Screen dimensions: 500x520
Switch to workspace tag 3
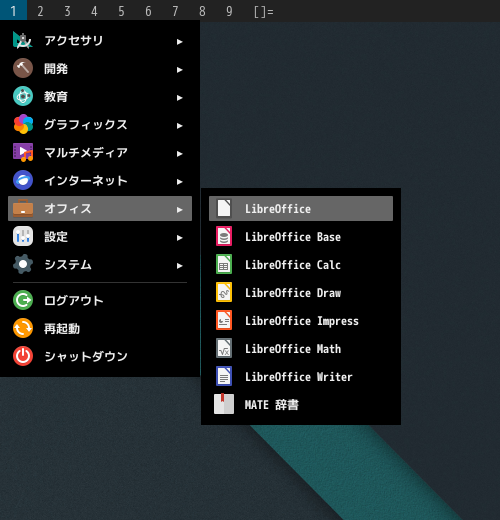pos(67,11)
